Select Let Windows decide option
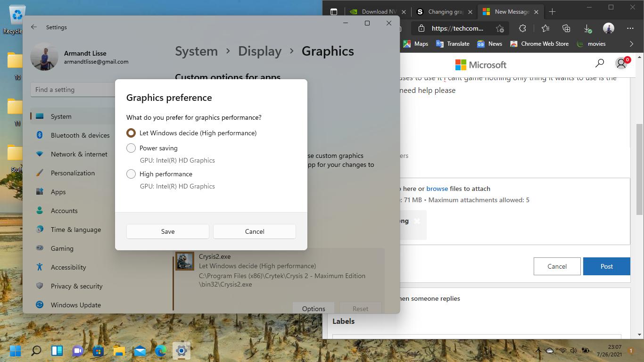 point(131,133)
